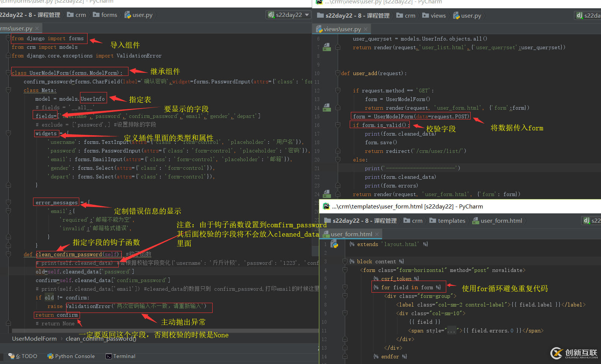Close the views\user.py editor tab
601x364 pixels.
(365, 29)
